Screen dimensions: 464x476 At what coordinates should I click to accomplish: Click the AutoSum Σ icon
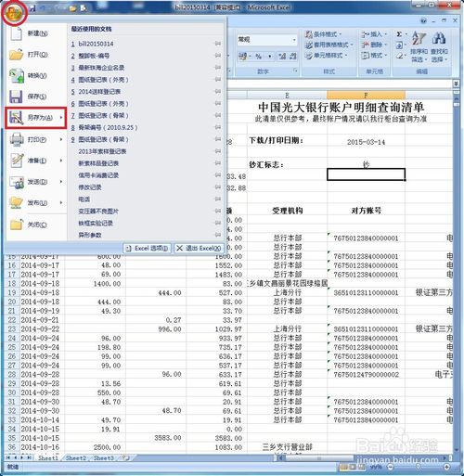pos(399,34)
